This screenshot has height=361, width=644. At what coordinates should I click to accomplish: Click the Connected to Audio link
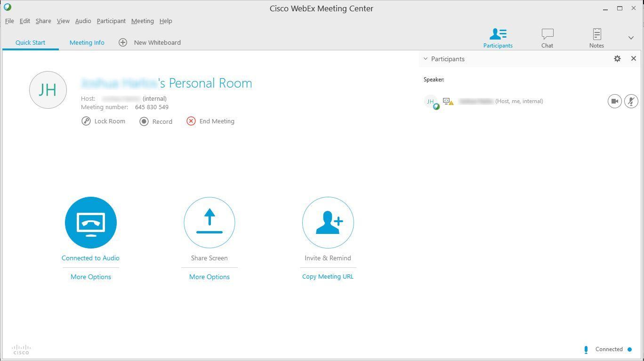[x=90, y=258]
